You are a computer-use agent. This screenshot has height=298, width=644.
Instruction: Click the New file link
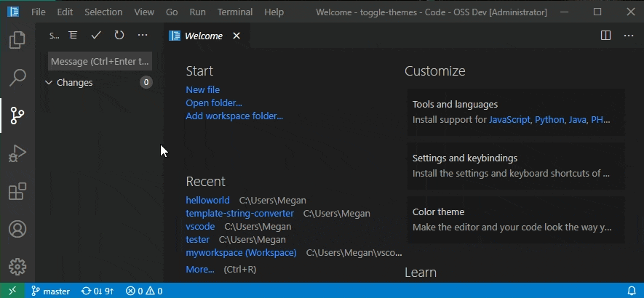point(202,89)
